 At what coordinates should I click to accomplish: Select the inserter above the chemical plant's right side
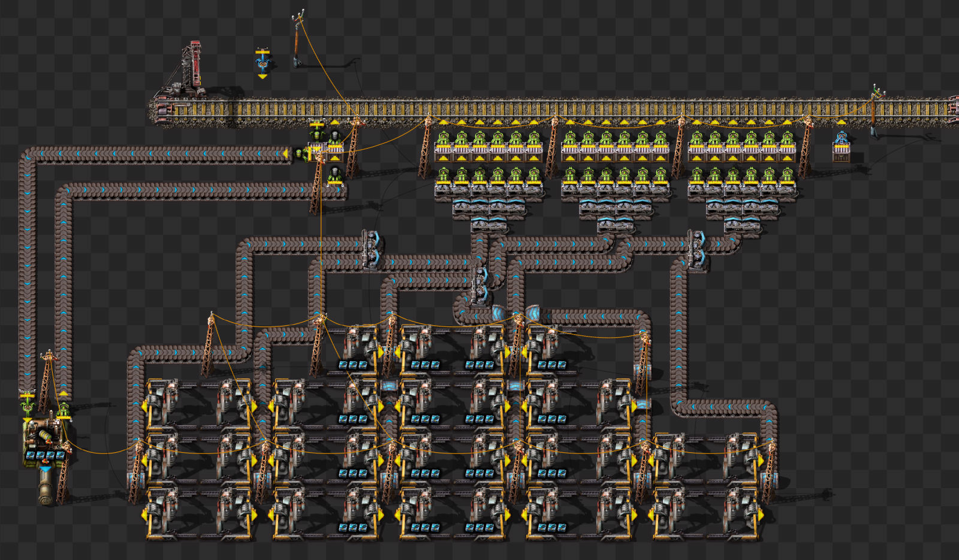[x=64, y=410]
